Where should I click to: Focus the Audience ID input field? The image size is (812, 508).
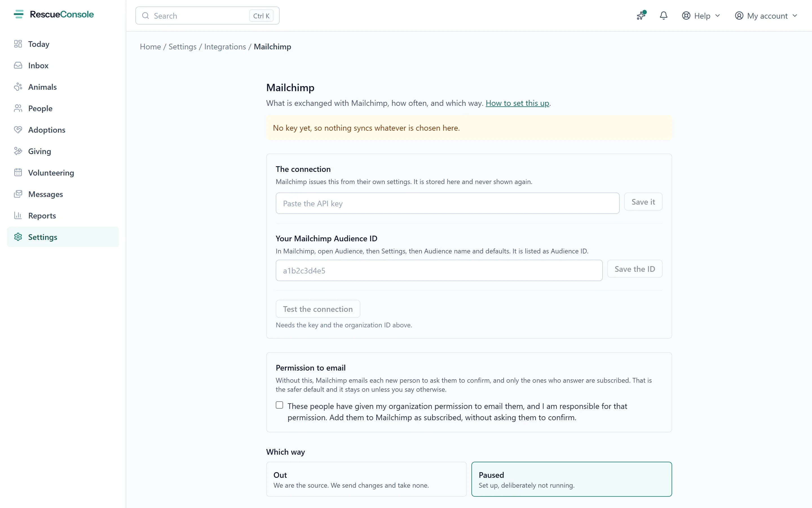pos(439,270)
